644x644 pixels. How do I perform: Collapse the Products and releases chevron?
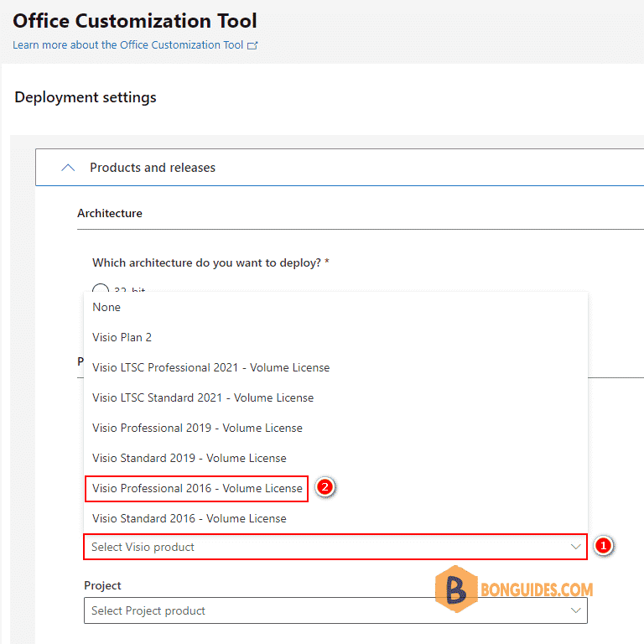click(x=68, y=168)
